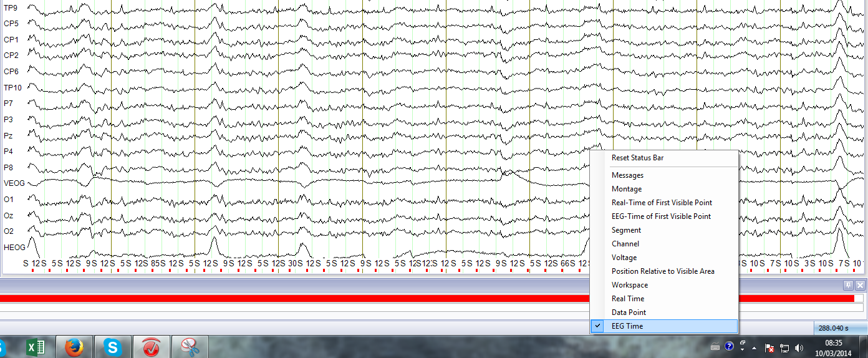
Task: Click the red navigation overview bar
Action: coord(427,299)
